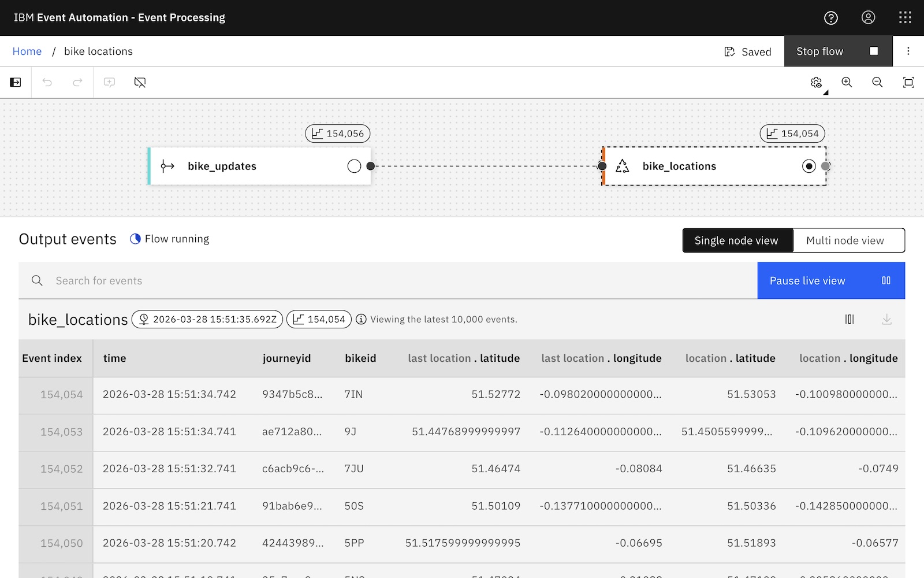Open the user profile icon

pyautogui.click(x=868, y=18)
